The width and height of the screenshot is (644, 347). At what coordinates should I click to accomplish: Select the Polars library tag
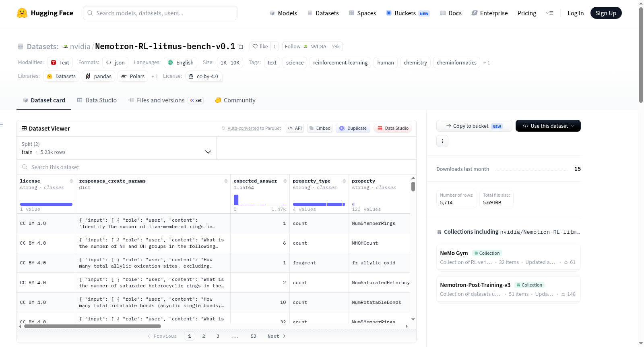point(133,76)
